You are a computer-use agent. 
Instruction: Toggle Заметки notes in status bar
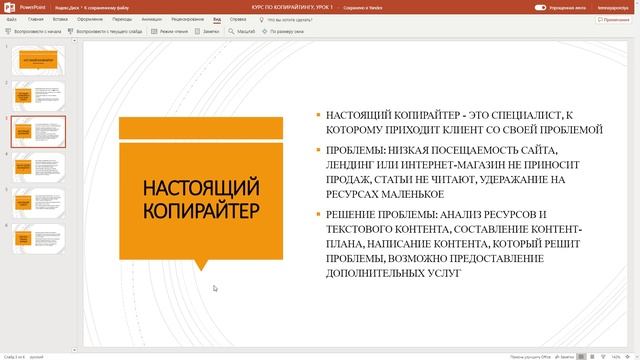click(564, 357)
